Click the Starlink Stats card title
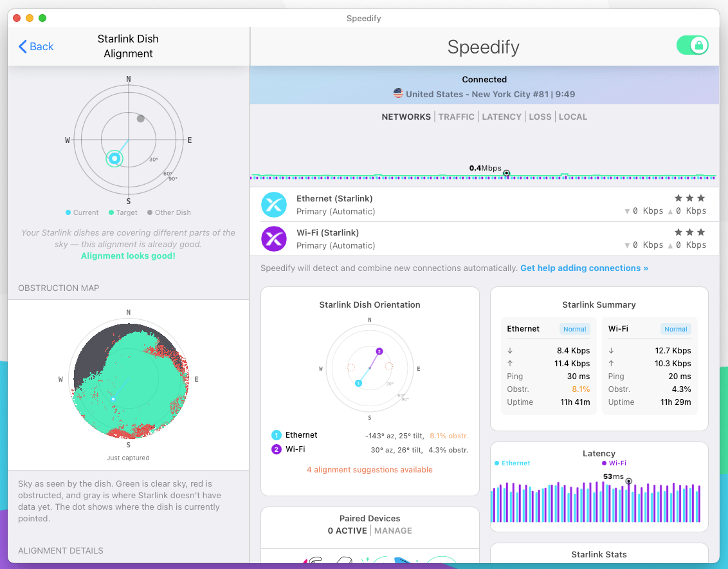This screenshot has height=569, width=728. tap(599, 554)
